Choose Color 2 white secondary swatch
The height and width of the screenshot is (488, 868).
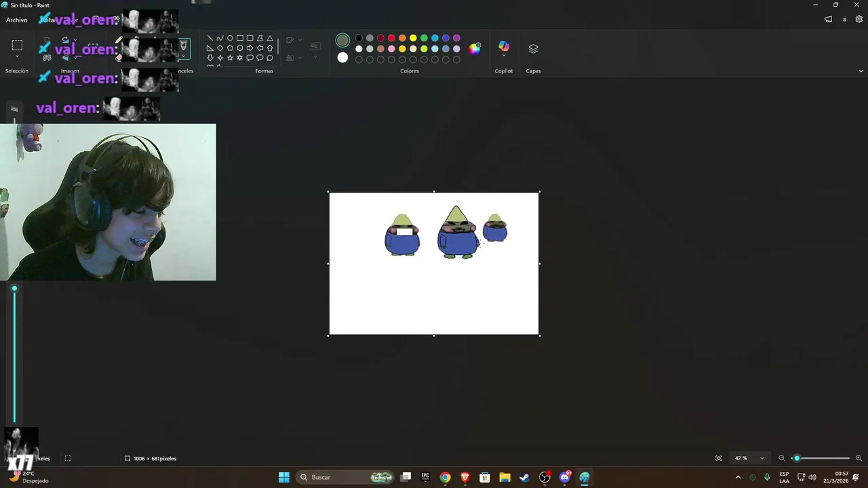coord(342,58)
